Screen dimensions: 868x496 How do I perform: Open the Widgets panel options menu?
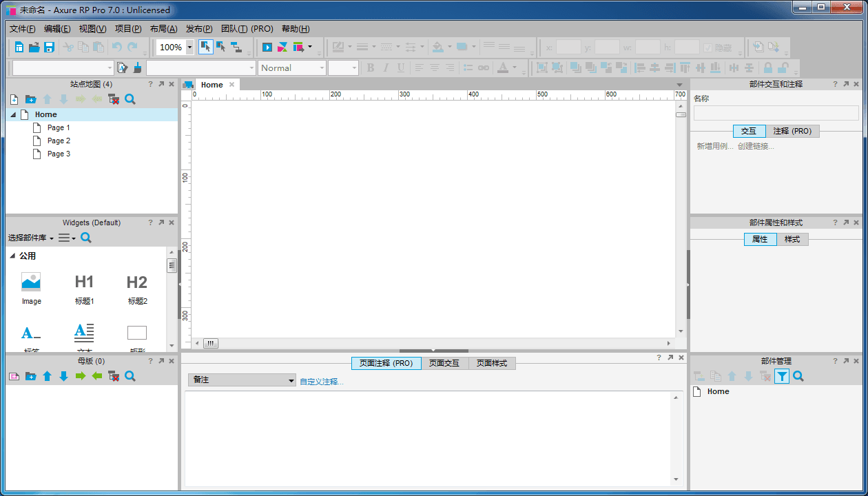pos(67,238)
